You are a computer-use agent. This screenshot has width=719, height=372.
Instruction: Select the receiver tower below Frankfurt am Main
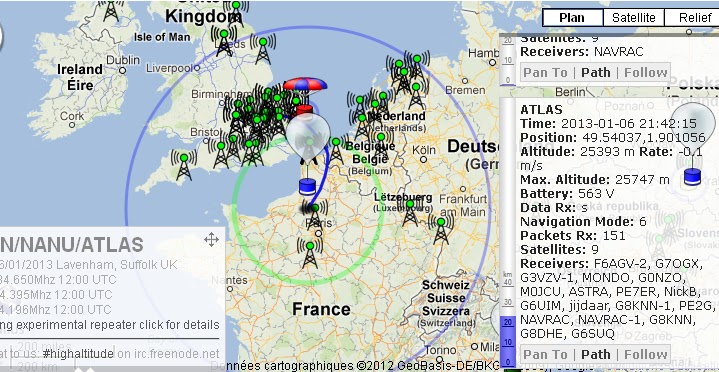pos(441,229)
